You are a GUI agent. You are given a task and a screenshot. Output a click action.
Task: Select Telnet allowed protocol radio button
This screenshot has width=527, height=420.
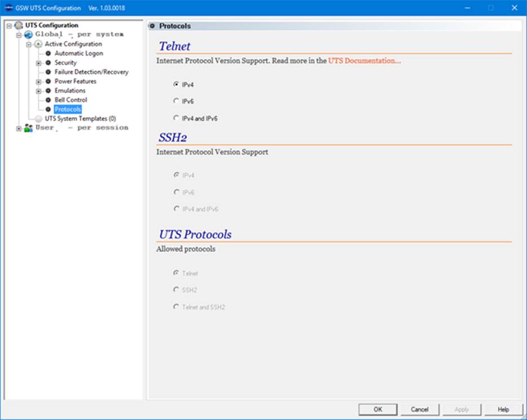point(176,273)
